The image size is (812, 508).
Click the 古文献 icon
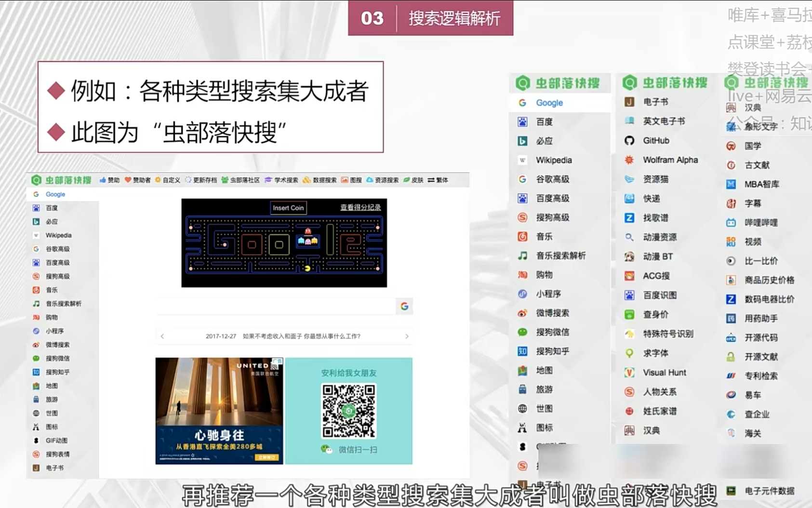(x=731, y=165)
